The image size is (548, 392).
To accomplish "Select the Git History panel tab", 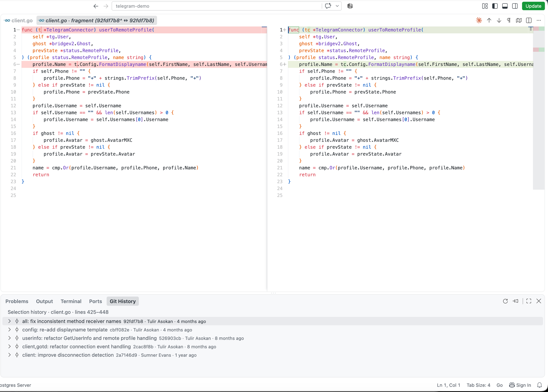I will pyautogui.click(x=122, y=301).
